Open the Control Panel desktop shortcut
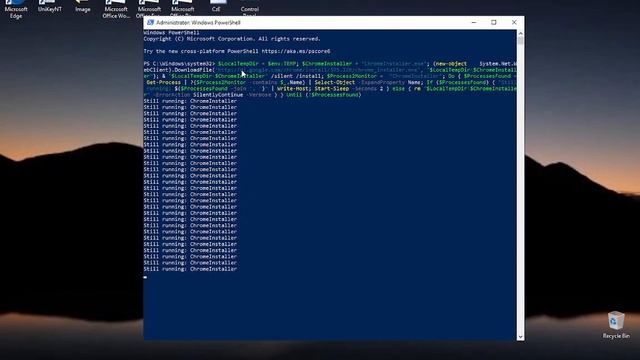This screenshot has height=360, width=640. pyautogui.click(x=249, y=8)
